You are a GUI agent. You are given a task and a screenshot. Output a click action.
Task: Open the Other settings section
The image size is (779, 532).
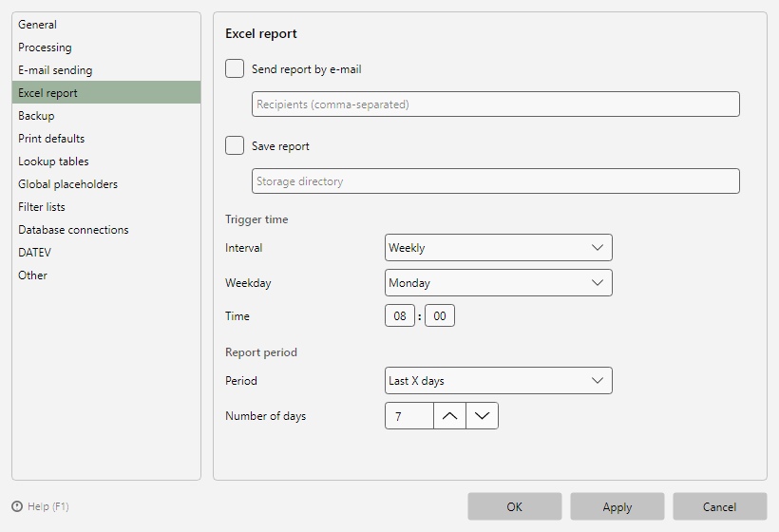106,275
